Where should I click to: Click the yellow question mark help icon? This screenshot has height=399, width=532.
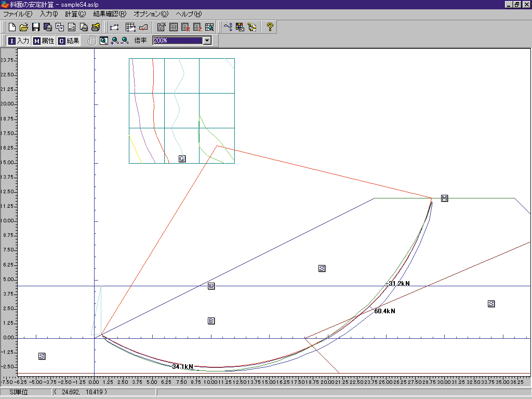[270, 27]
